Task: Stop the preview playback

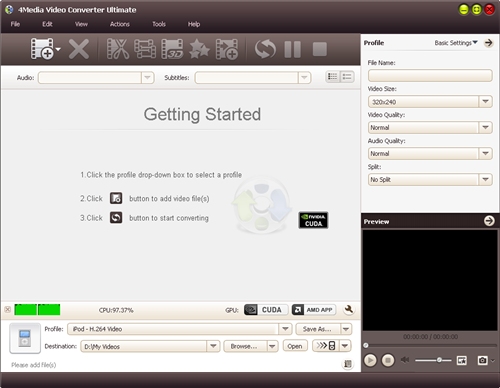Action: tap(388, 360)
